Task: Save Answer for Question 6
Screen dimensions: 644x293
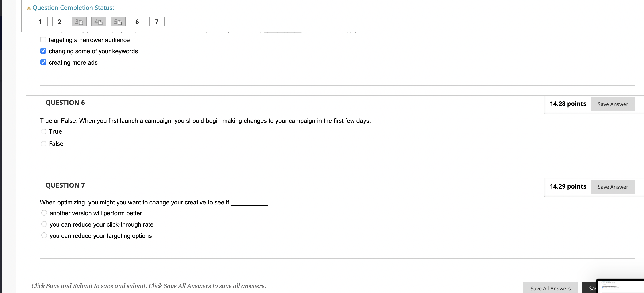Action: (x=613, y=104)
